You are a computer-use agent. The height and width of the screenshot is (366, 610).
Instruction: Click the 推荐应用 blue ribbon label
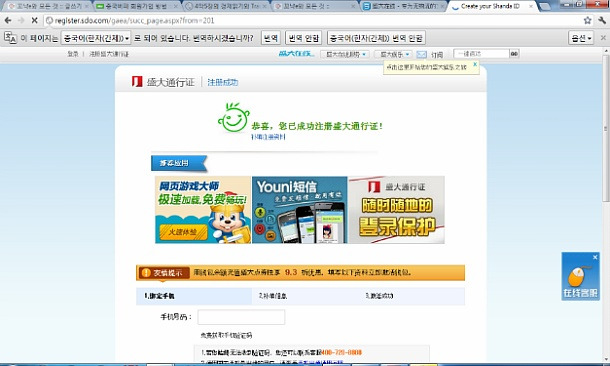179,163
